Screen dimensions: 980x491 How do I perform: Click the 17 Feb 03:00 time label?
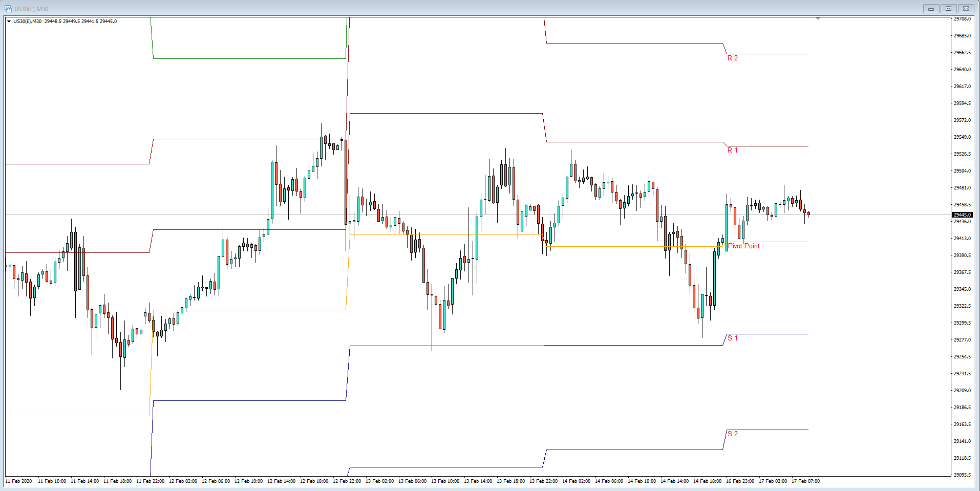[773, 481]
